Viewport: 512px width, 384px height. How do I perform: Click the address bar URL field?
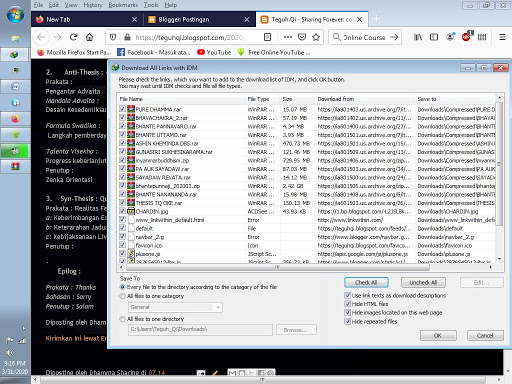click(190, 37)
